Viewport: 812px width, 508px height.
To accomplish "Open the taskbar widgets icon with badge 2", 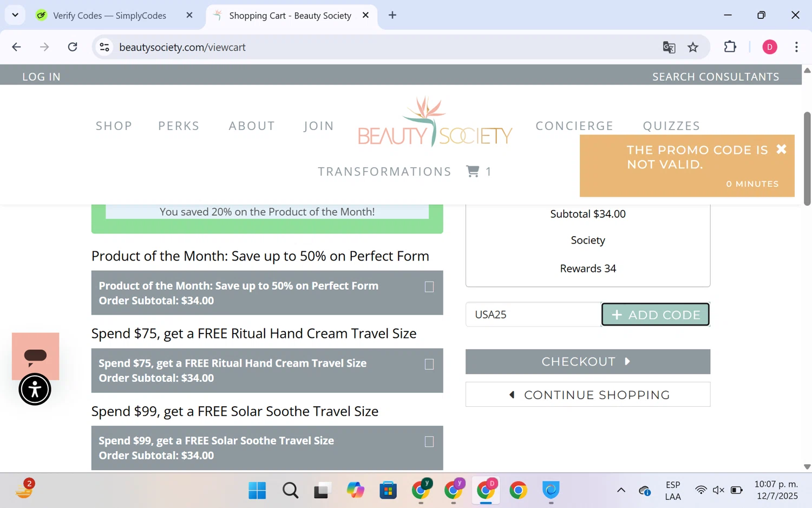I will pyautogui.click(x=24, y=489).
